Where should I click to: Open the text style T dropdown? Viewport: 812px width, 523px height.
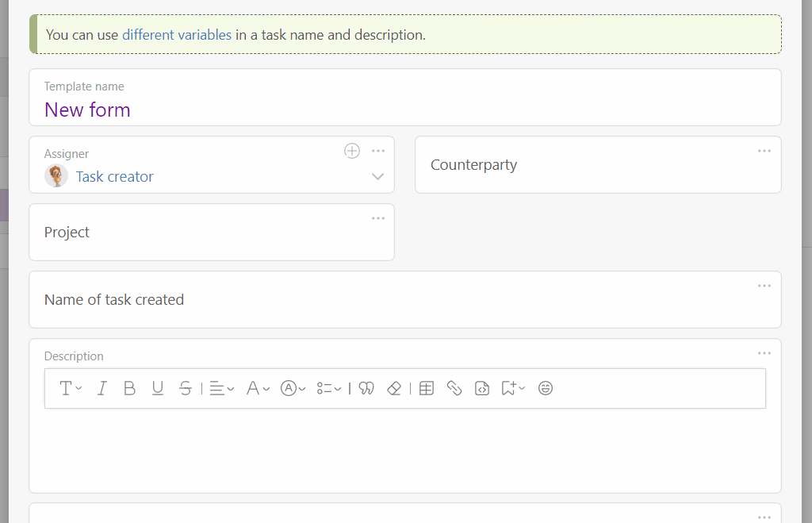click(71, 388)
